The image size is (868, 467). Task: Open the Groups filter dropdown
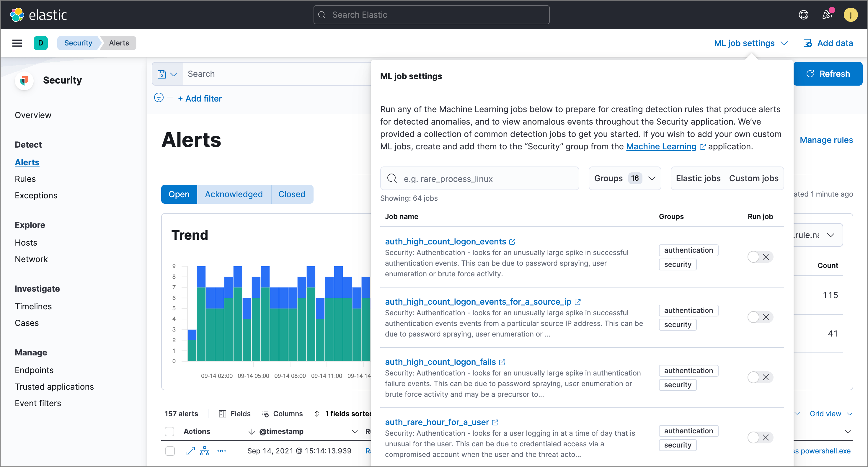click(x=624, y=178)
